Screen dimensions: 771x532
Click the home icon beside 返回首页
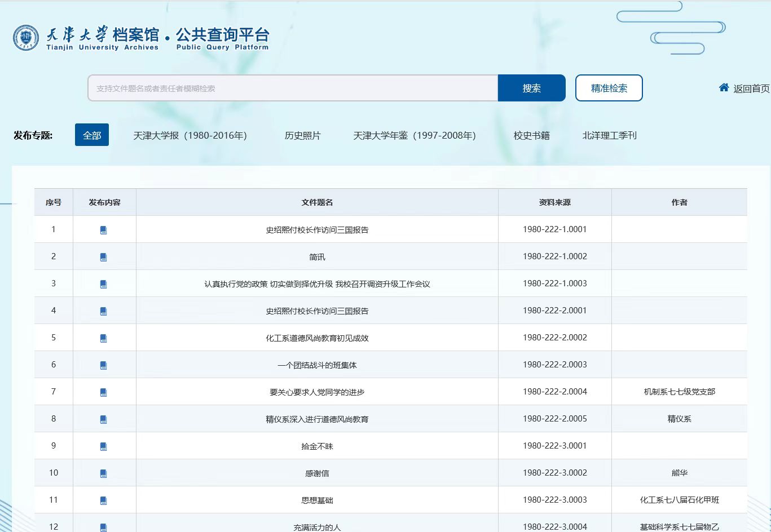(724, 87)
